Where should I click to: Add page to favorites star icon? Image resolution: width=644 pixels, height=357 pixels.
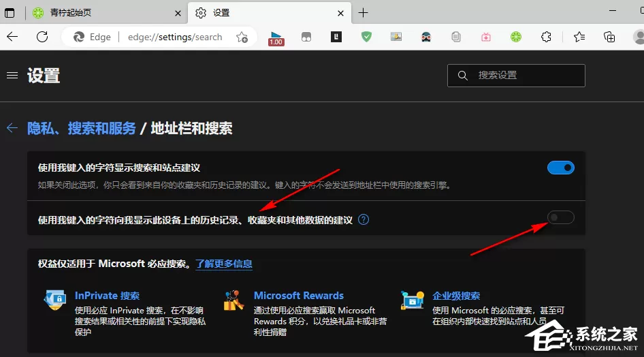pos(242,37)
